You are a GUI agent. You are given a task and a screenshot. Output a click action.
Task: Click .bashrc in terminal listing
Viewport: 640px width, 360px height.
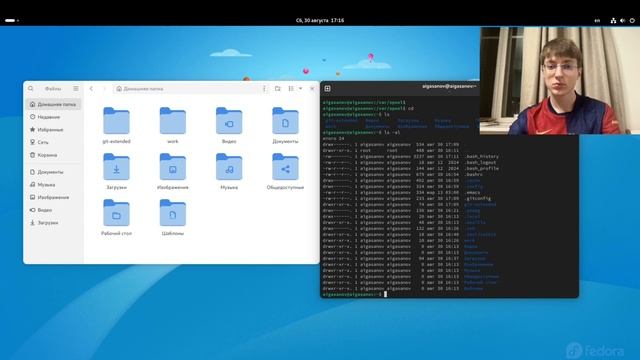pyautogui.click(x=473, y=175)
